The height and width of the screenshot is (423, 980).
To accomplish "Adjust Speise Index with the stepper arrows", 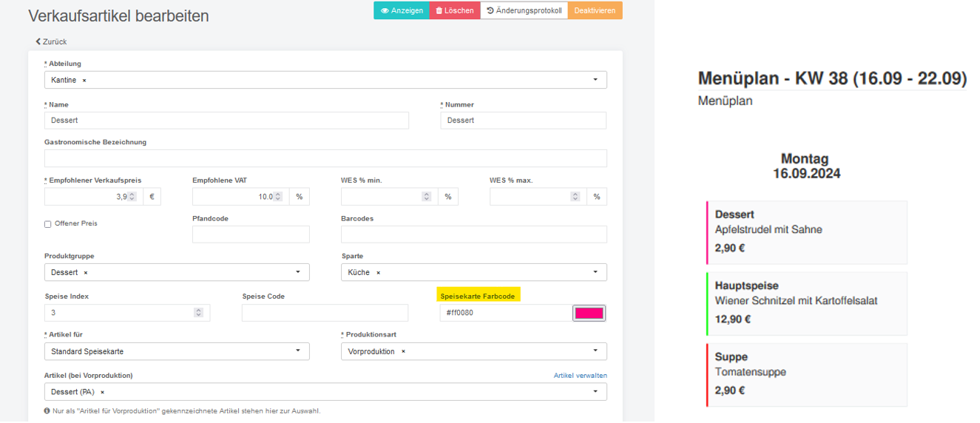I will [x=198, y=313].
